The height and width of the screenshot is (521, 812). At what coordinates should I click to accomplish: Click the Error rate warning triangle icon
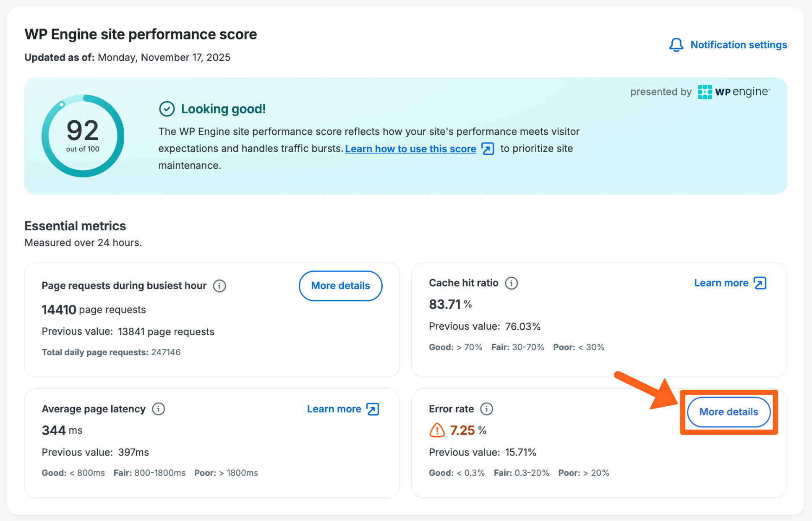(x=437, y=430)
